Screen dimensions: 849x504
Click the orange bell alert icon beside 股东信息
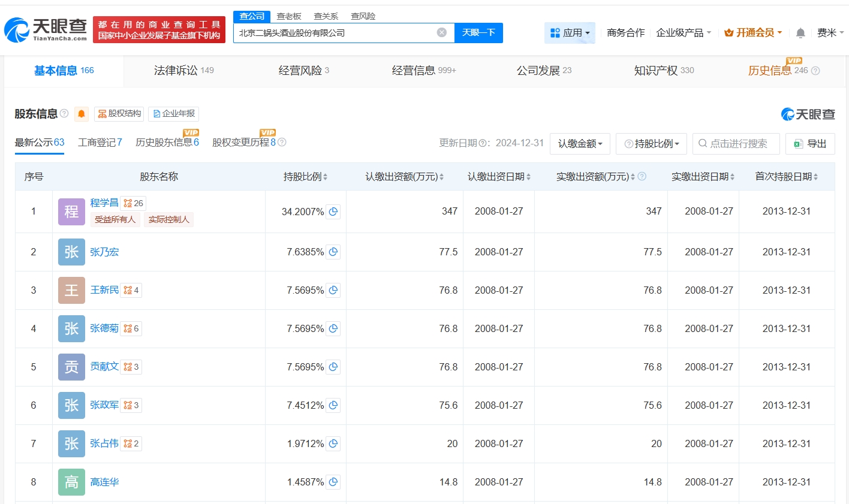click(x=82, y=114)
